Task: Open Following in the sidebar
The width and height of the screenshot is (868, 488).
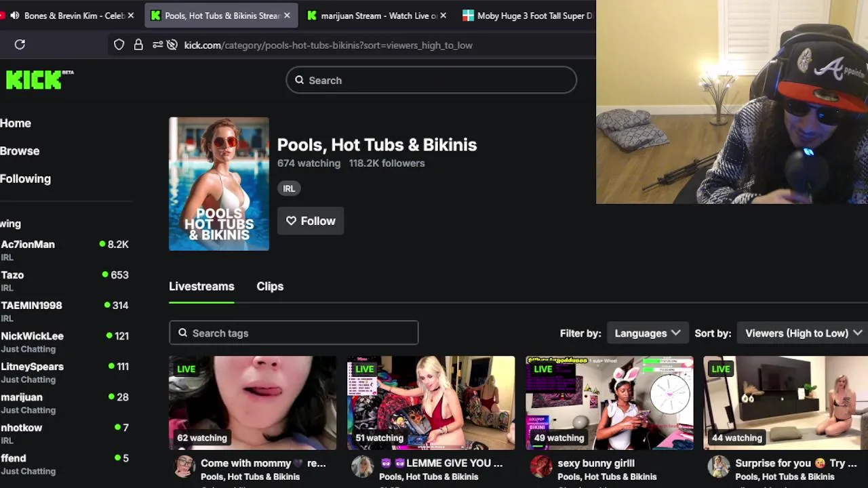Action: [25, 179]
